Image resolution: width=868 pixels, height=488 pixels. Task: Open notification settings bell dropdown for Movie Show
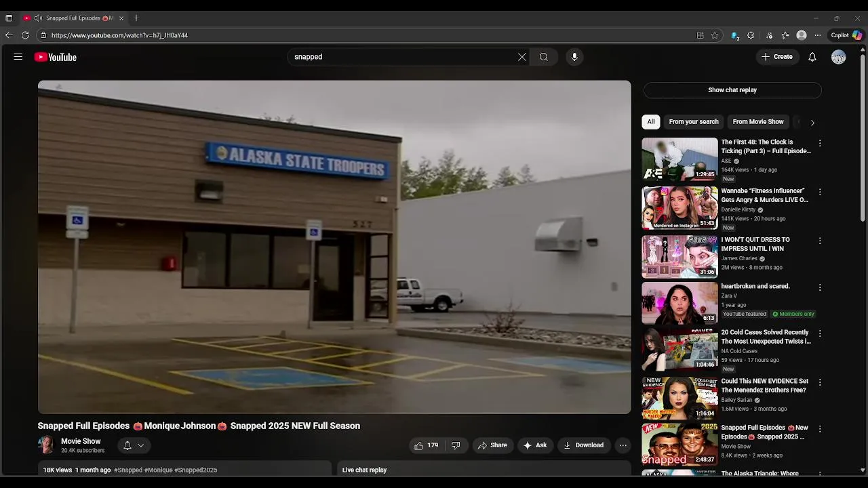click(x=133, y=445)
